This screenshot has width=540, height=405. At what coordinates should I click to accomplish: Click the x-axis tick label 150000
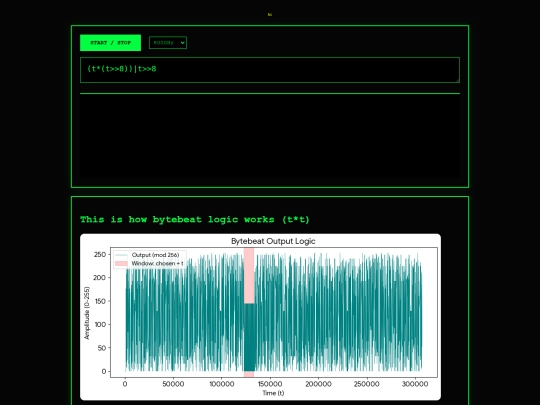[x=270, y=384]
